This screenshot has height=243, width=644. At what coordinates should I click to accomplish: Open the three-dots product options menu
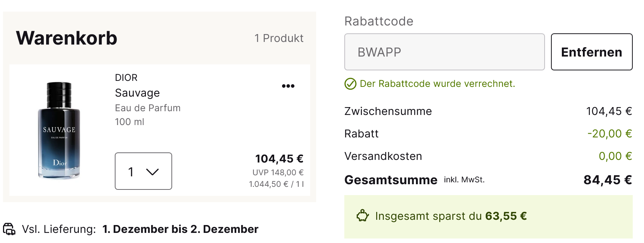288,86
